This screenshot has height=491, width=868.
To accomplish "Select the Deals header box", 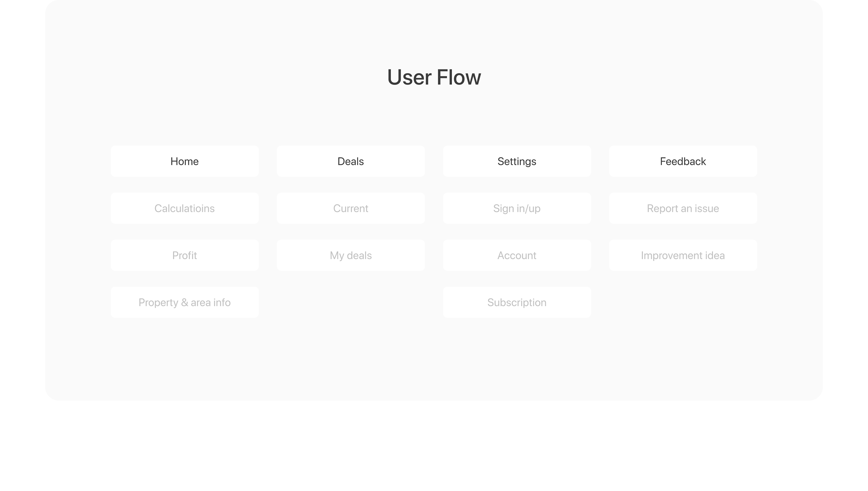I will point(350,161).
